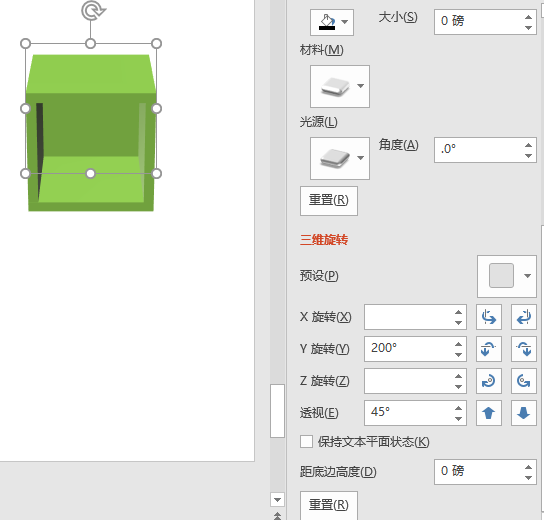544x520 pixels.
Task: Open the 光源 lighting dropdown
Action: [x=340, y=158]
